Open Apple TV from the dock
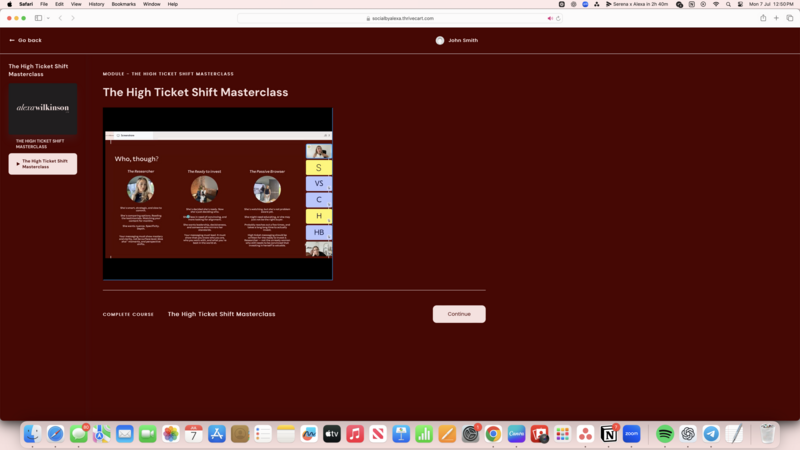This screenshot has height=450, width=800. (x=332, y=434)
